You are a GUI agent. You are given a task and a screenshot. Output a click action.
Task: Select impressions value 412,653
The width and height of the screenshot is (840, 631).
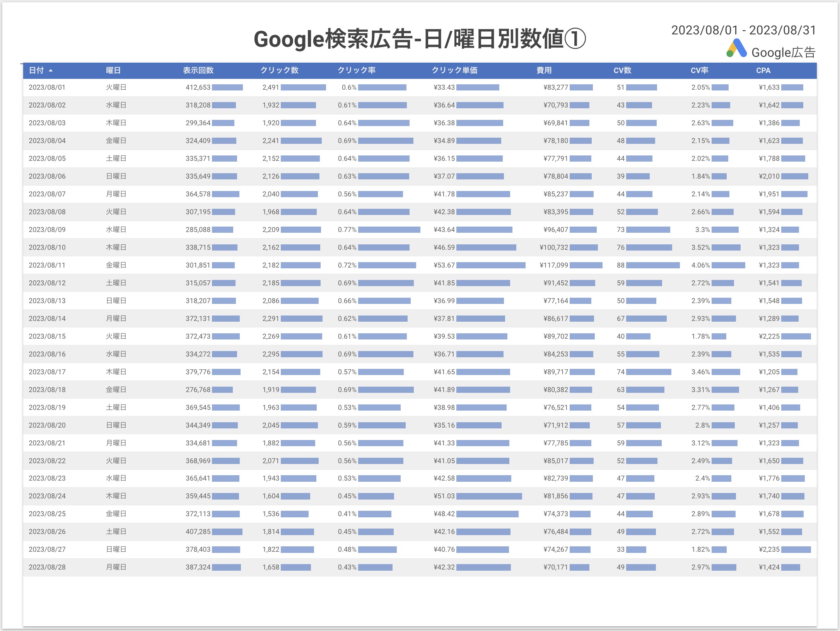(198, 87)
